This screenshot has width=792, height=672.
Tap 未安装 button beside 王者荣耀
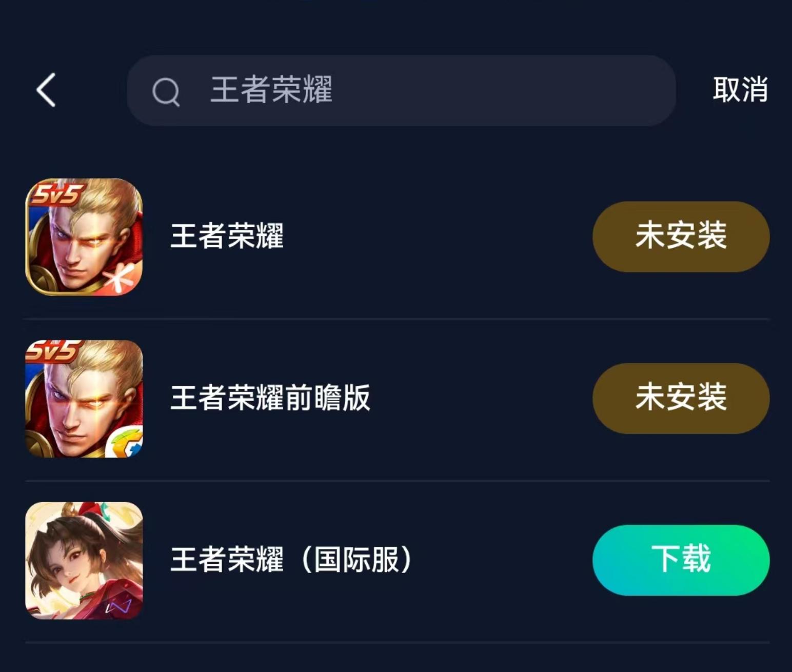681,236
